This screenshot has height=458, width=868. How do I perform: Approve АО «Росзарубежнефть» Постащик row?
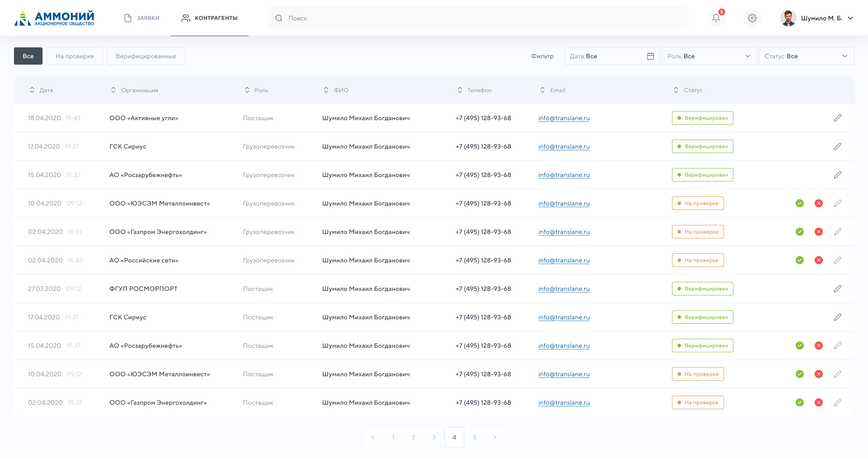tap(800, 346)
